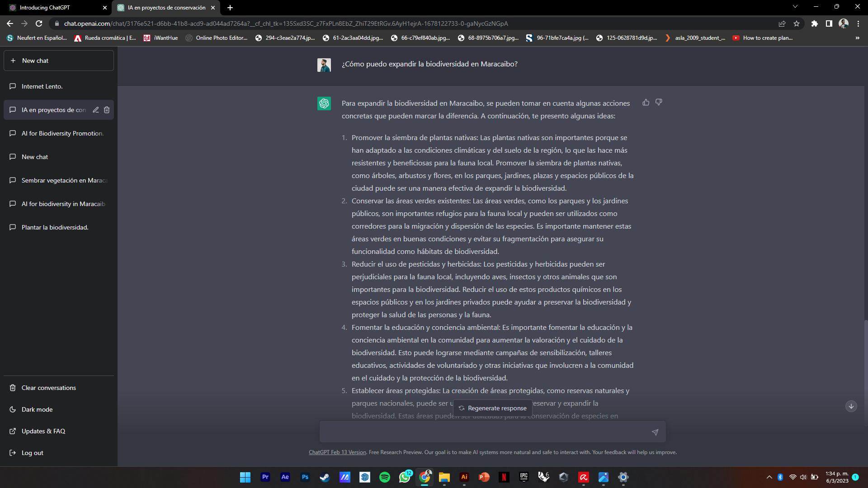Open Netflix from the taskbar

coord(504,477)
